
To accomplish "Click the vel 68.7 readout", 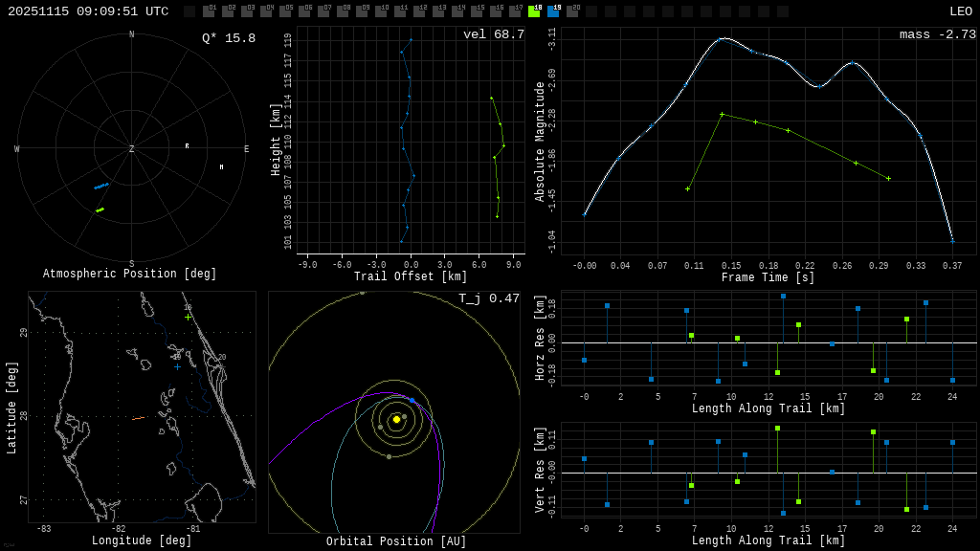I will 493,35.
